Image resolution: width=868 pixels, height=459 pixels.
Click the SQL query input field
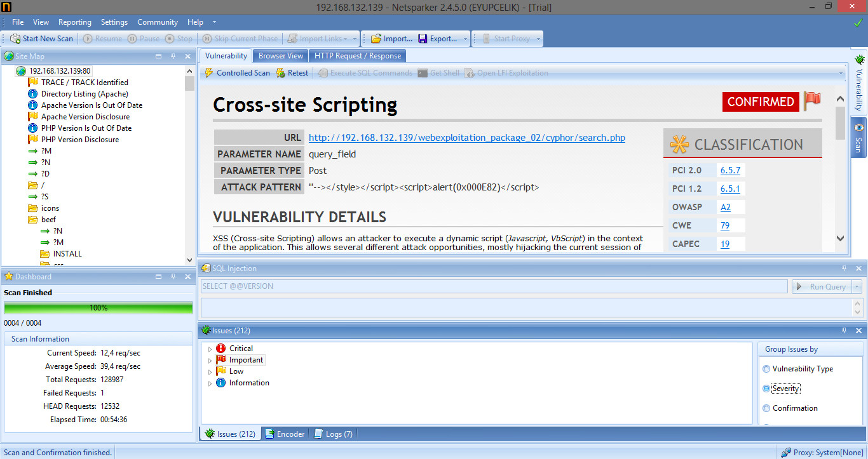494,286
